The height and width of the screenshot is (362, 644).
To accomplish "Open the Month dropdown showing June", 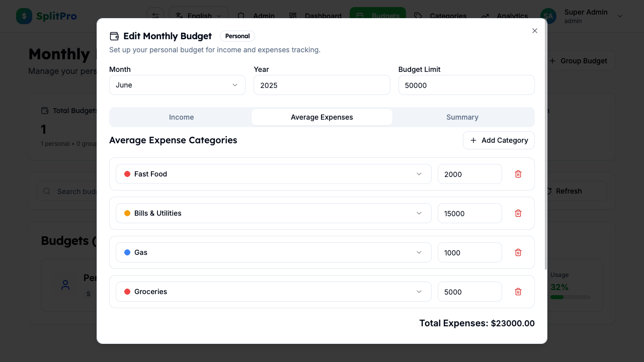I will (x=177, y=84).
